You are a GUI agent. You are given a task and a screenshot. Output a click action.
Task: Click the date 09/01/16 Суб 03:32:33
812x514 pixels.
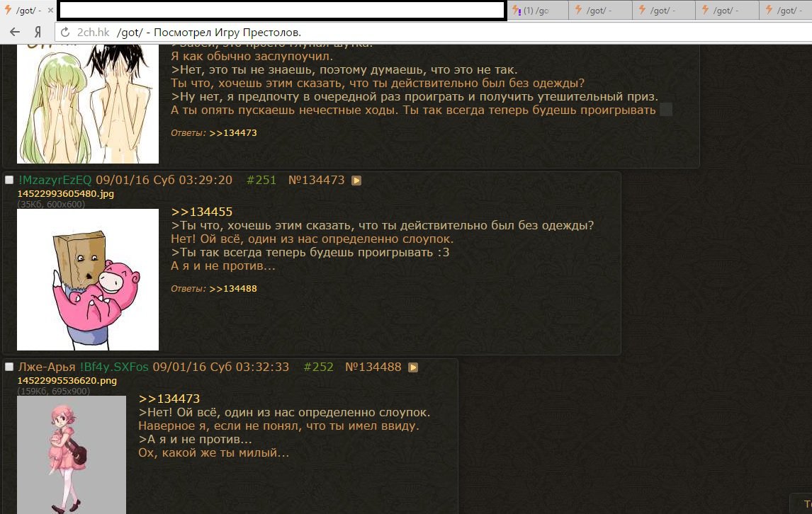(x=221, y=367)
